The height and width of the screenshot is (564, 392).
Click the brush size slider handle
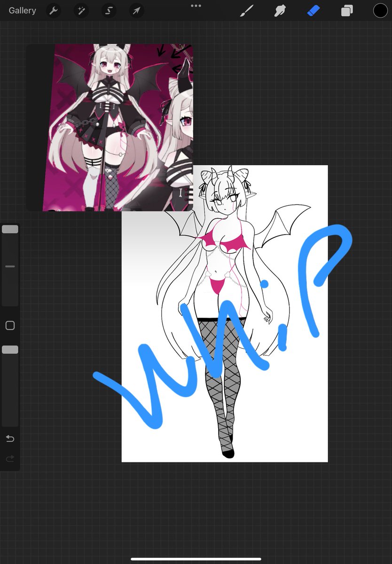[x=10, y=229]
